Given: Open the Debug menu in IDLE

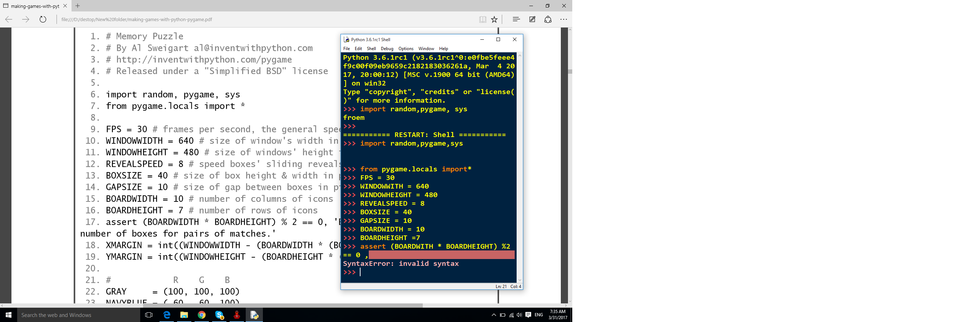Looking at the screenshot, I should pyautogui.click(x=387, y=49).
